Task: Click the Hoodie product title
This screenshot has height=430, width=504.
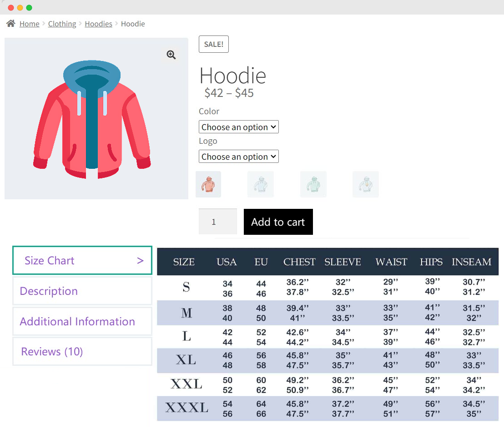Action: pos(233,76)
